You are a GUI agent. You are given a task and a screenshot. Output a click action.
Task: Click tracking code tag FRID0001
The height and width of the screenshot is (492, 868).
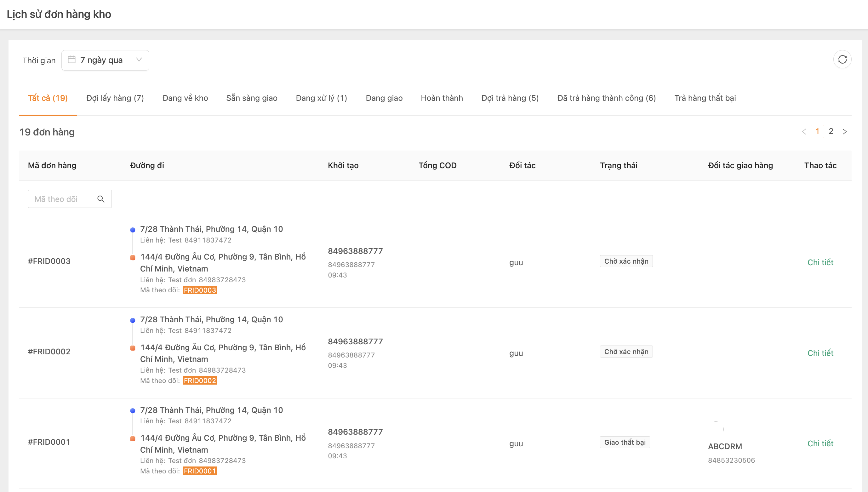pyautogui.click(x=200, y=471)
